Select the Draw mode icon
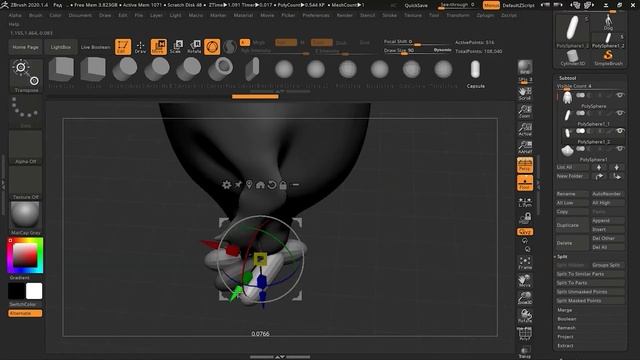Image resolution: width=640 pixels, height=360 pixels. click(x=140, y=47)
